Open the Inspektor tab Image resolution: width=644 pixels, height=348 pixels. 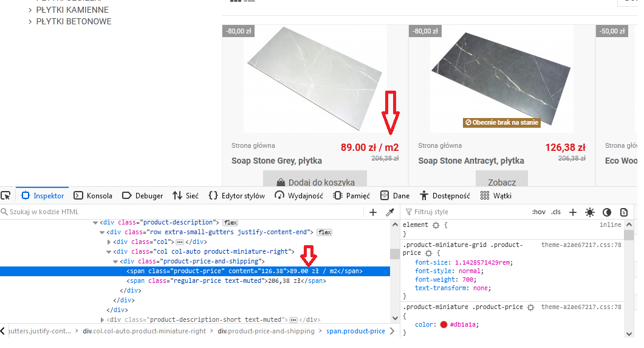(x=43, y=196)
